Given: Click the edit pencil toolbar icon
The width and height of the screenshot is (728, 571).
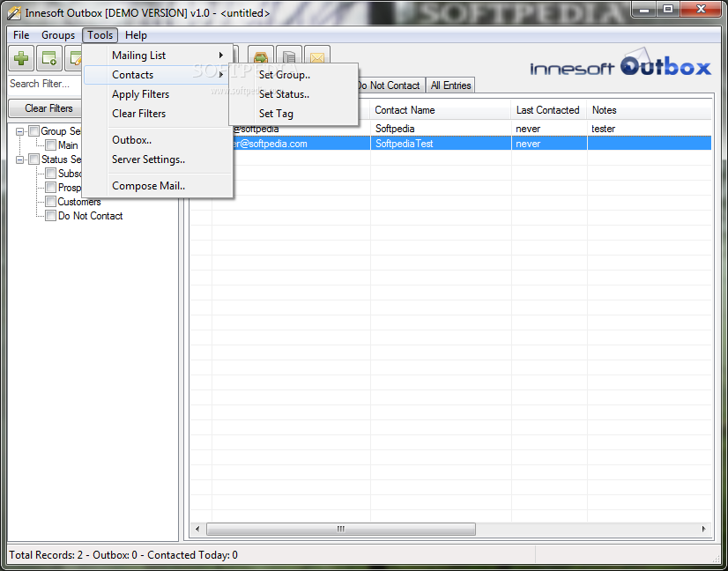Looking at the screenshot, I should click(73, 58).
